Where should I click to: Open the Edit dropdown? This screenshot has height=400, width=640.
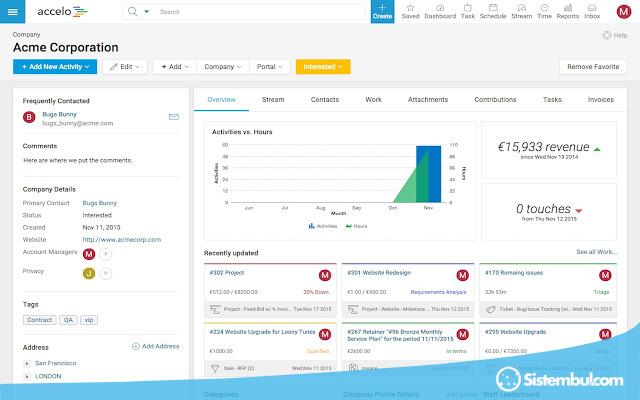pos(125,67)
